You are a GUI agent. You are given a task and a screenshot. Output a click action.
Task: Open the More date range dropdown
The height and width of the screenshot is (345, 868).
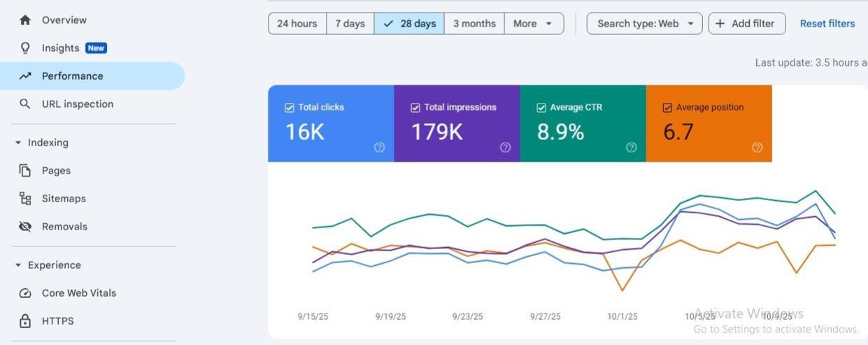point(534,23)
